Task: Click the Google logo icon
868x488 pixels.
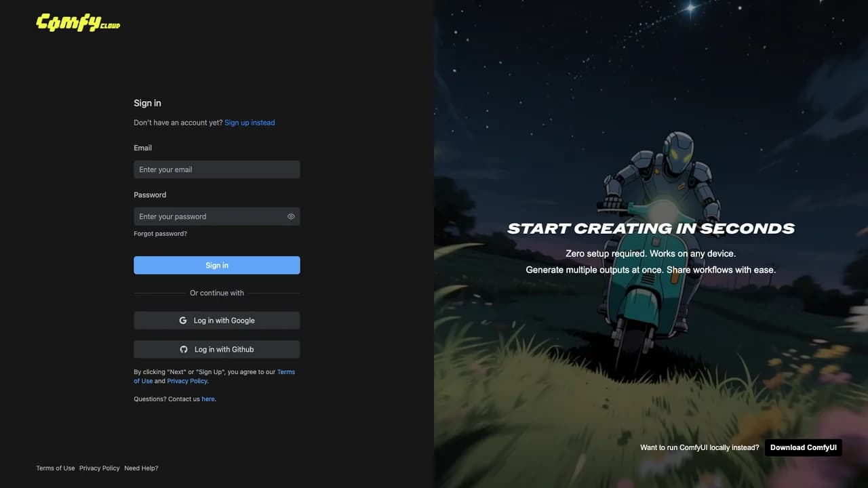Action: click(183, 321)
